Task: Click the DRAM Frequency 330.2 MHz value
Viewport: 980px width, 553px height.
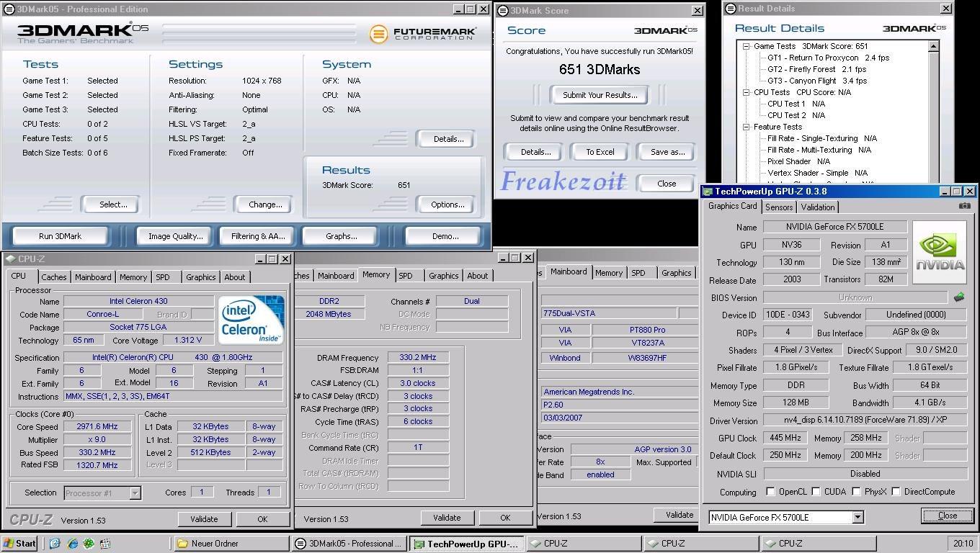Action: [419, 358]
